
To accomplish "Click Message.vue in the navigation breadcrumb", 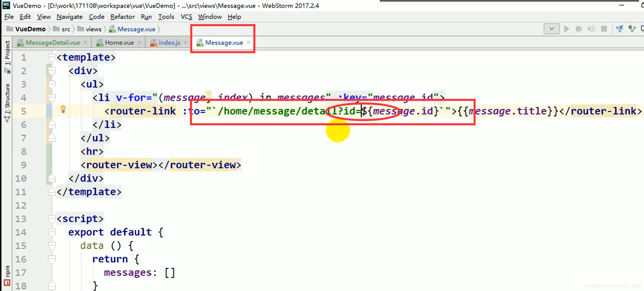I will [136, 29].
